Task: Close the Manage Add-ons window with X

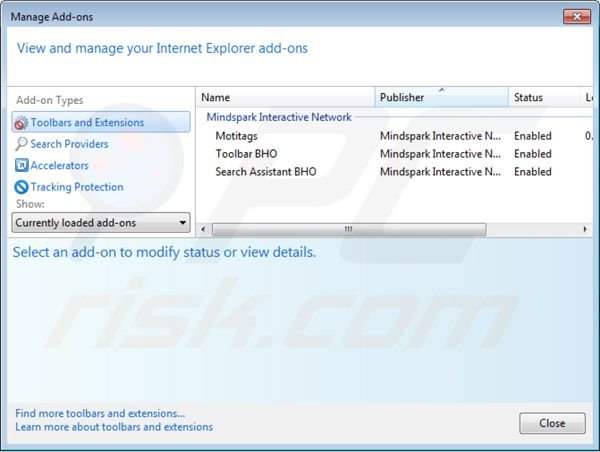Action: coord(577,17)
